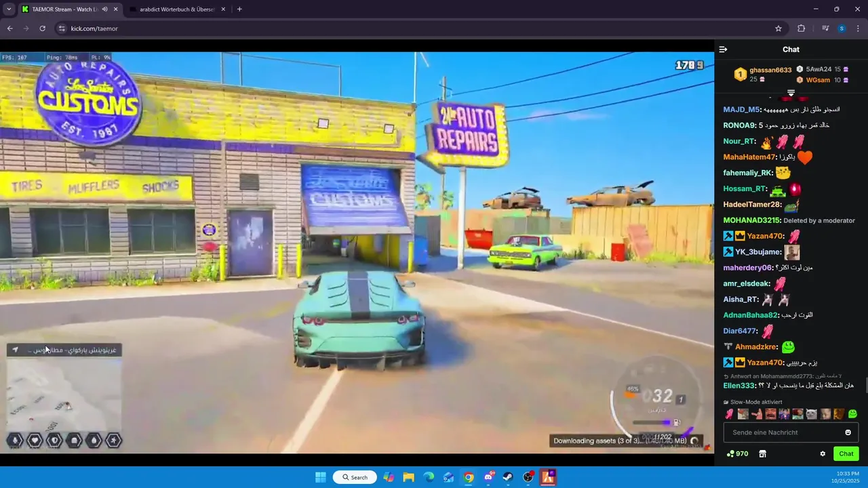868x488 pixels.
Task: Open Microsoft Edge from taskbar
Action: point(429,477)
